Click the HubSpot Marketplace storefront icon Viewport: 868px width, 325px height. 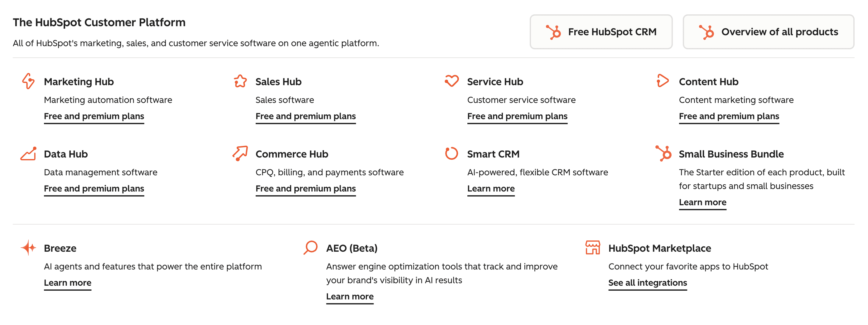(x=593, y=247)
